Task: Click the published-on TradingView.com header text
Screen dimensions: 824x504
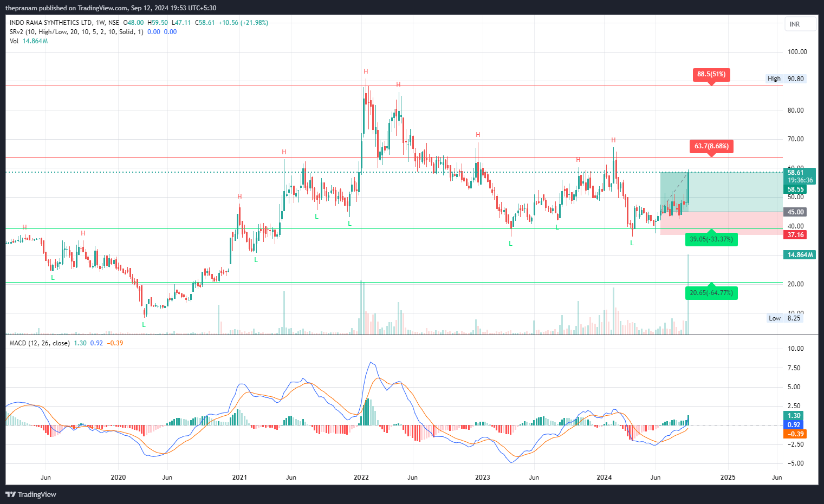Action: (111, 8)
